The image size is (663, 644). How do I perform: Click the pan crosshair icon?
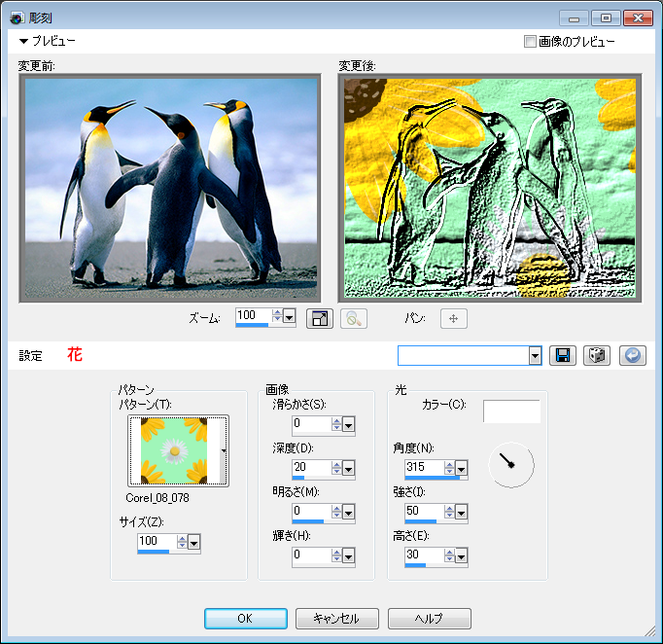click(453, 318)
